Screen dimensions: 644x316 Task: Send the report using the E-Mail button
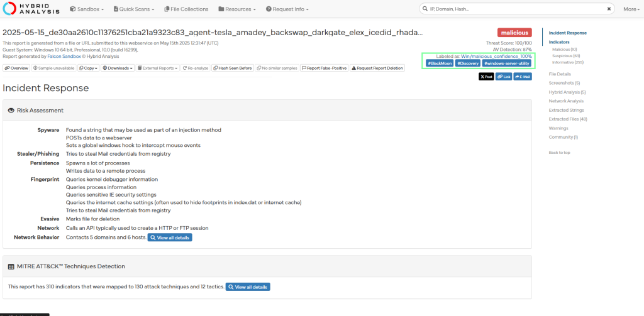(x=523, y=77)
